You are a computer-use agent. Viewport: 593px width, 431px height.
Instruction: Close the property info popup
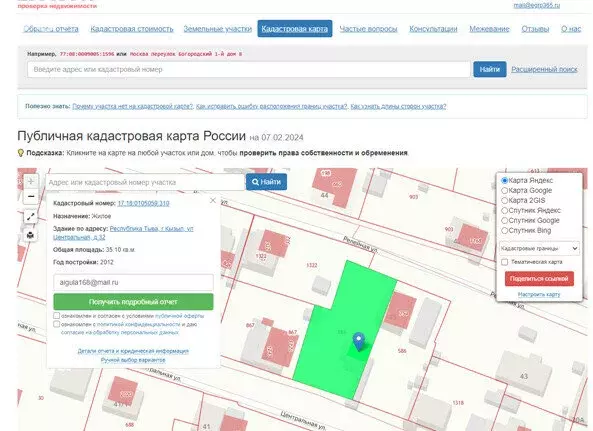click(213, 200)
